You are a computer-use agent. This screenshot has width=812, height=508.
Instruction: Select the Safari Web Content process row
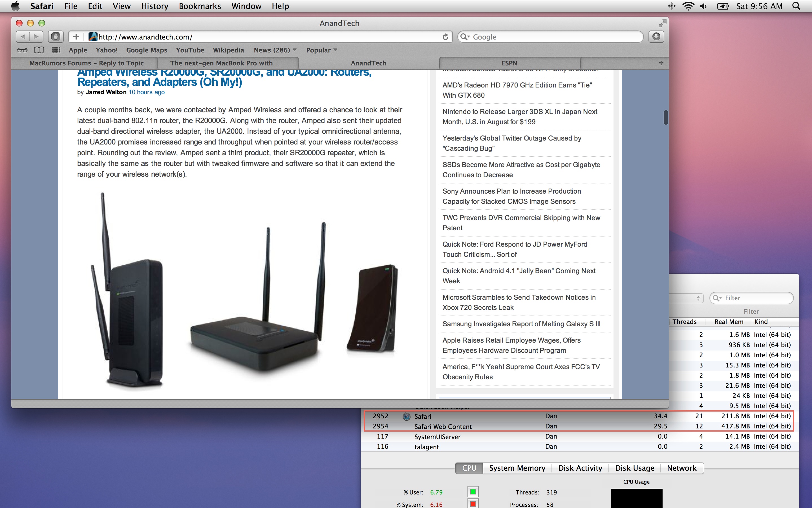point(579,426)
